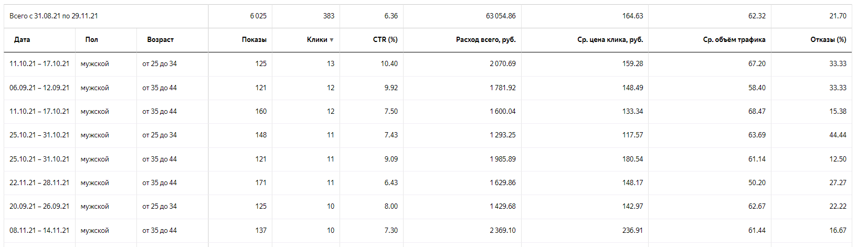This screenshot has width=868, height=247.
Task: Sort by the Пол column header
Action: (91, 40)
